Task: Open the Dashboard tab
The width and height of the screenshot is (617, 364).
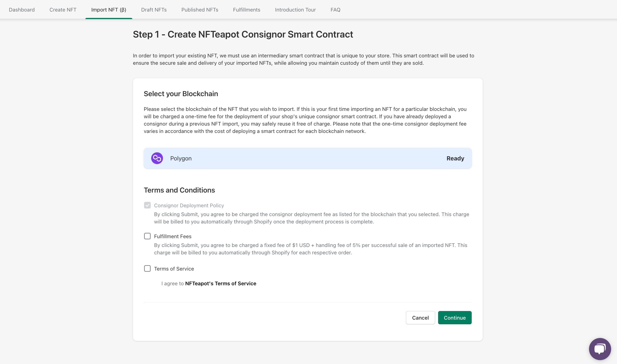Action: point(22,10)
